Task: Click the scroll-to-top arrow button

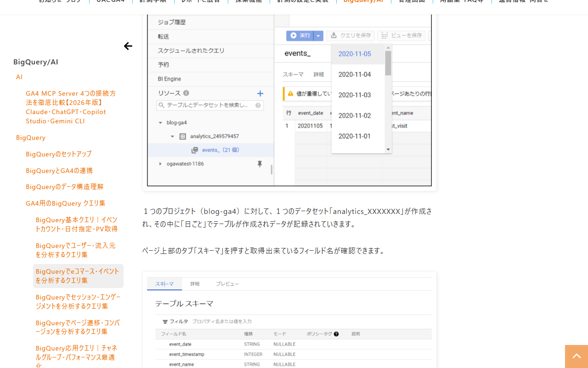Action: [x=577, y=356]
